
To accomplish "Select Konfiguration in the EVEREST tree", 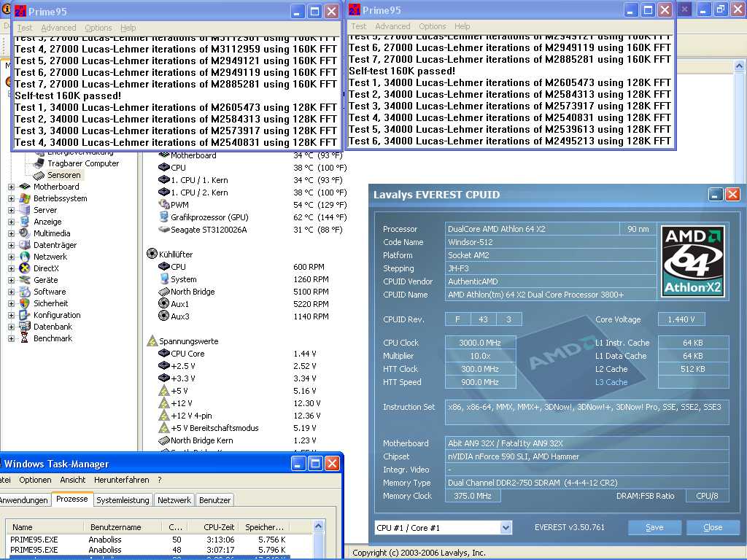I will 57,315.
